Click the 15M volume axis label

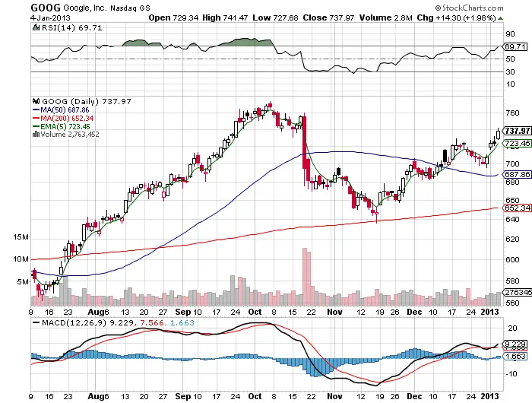click(x=21, y=237)
